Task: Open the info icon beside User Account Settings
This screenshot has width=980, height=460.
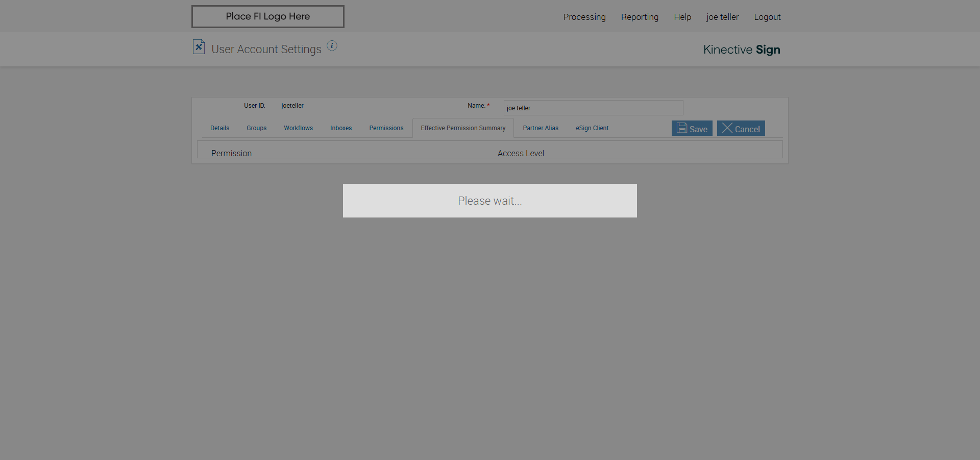Action: (332, 45)
